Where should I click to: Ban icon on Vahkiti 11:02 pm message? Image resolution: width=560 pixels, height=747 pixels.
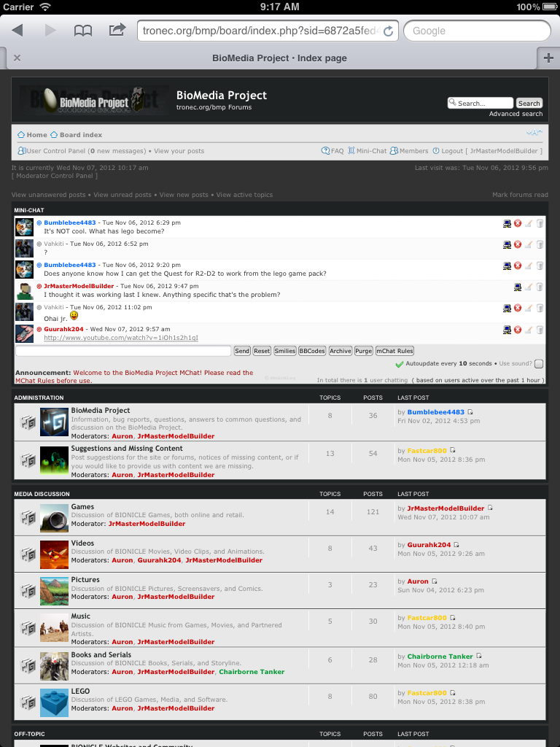(x=518, y=309)
